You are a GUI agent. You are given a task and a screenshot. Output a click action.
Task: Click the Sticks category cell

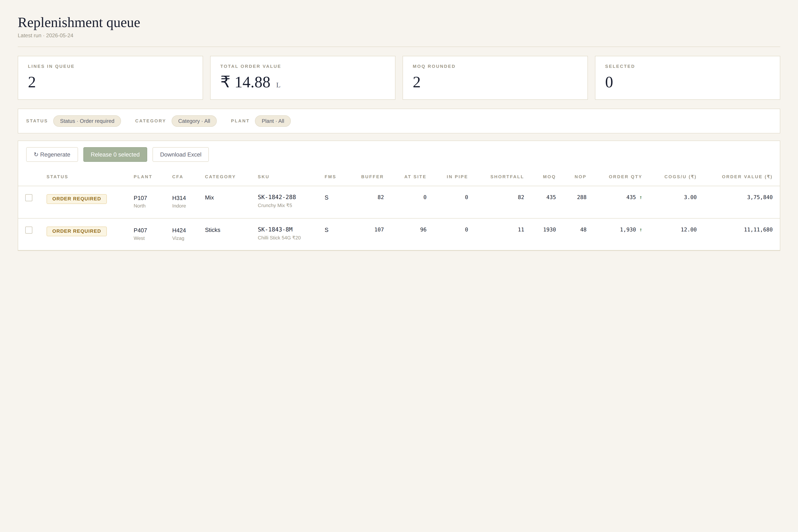pyautogui.click(x=212, y=230)
